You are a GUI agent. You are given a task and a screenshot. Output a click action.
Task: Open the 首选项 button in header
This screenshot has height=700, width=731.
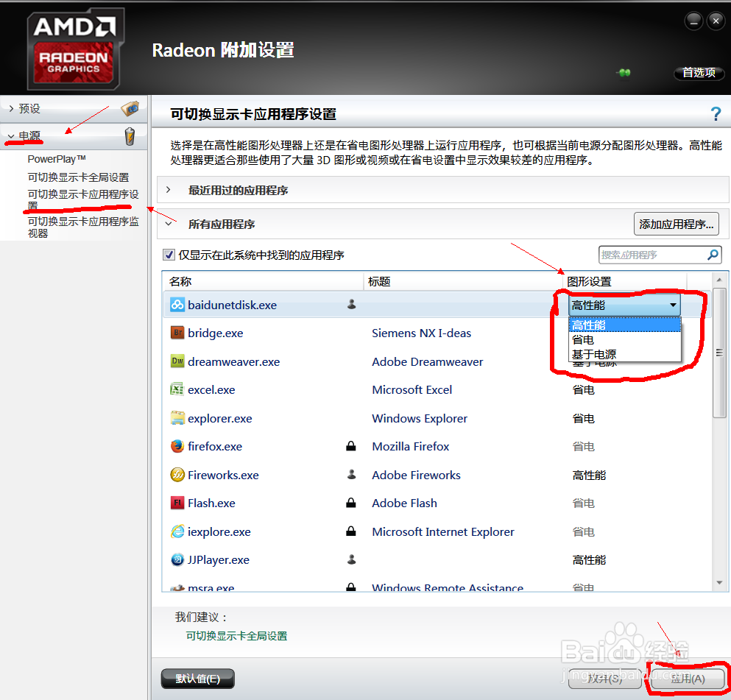point(699,73)
